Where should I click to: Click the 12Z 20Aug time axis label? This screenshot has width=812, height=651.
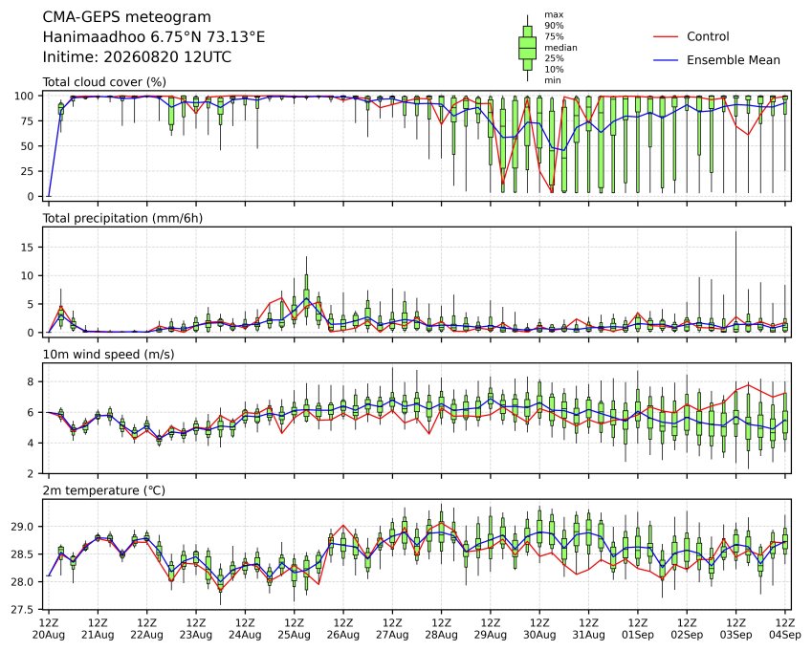click(49, 629)
